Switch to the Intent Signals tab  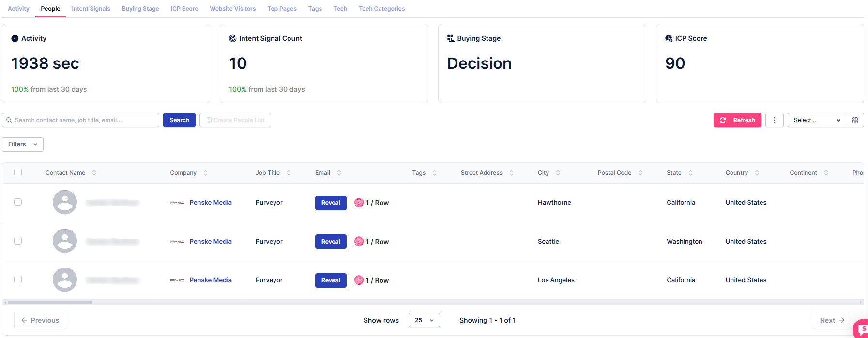(91, 9)
